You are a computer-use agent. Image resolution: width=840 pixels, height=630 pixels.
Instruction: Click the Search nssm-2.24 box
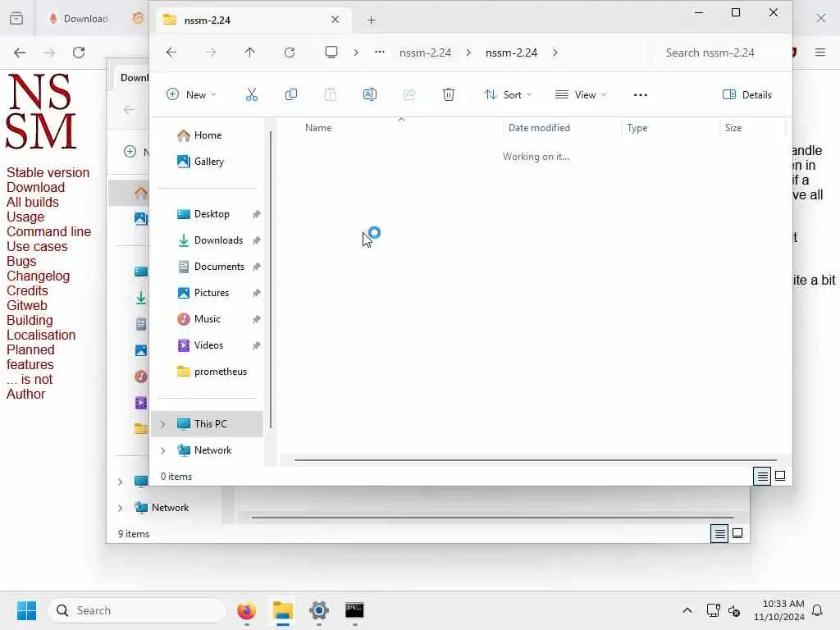point(718,52)
